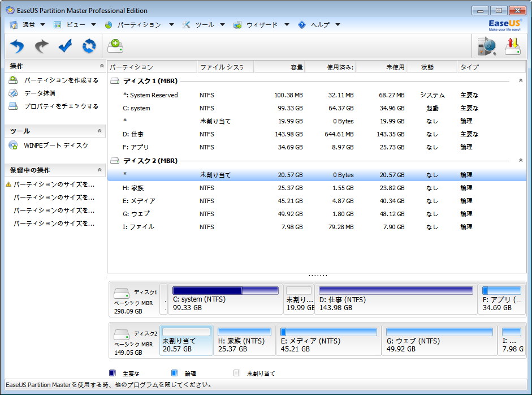Select the D: 仕事 partition row
The width and height of the screenshot is (532, 395).
[317, 134]
